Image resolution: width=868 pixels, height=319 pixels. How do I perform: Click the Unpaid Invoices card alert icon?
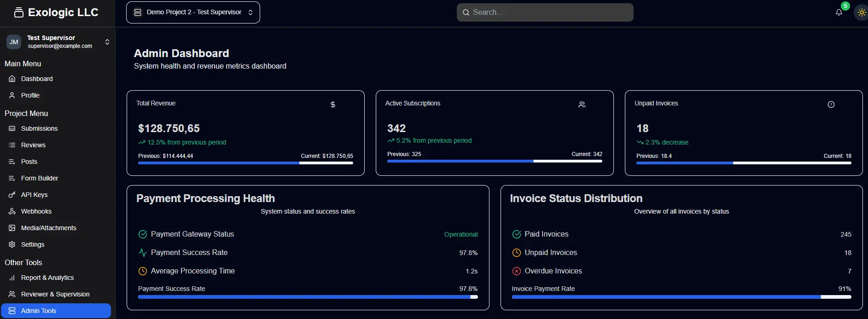(x=831, y=104)
